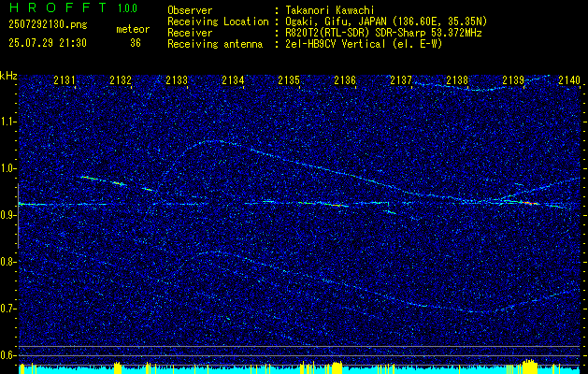The width and height of the screenshot is (588, 374).
Task: Click frequency axis label 0.8
Action: pyautogui.click(x=8, y=262)
